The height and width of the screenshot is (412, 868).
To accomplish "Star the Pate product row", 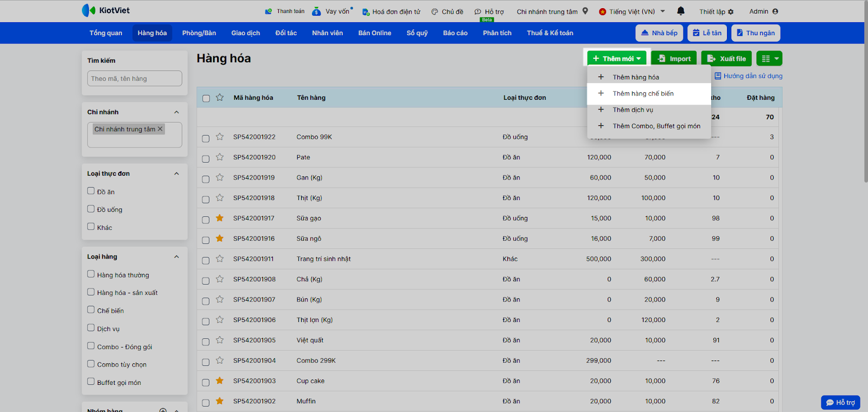I will coord(220,157).
